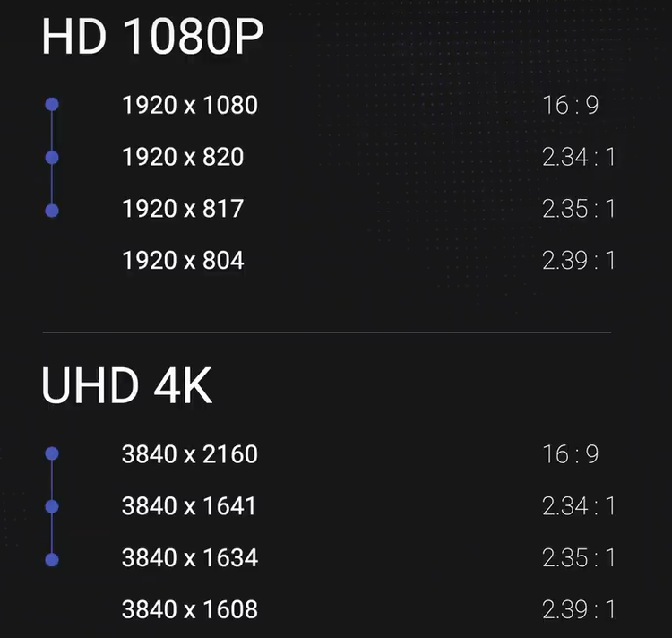Choose the 3840 x 1608 resolution entry
Image resolution: width=672 pixels, height=638 pixels.
tap(190, 609)
